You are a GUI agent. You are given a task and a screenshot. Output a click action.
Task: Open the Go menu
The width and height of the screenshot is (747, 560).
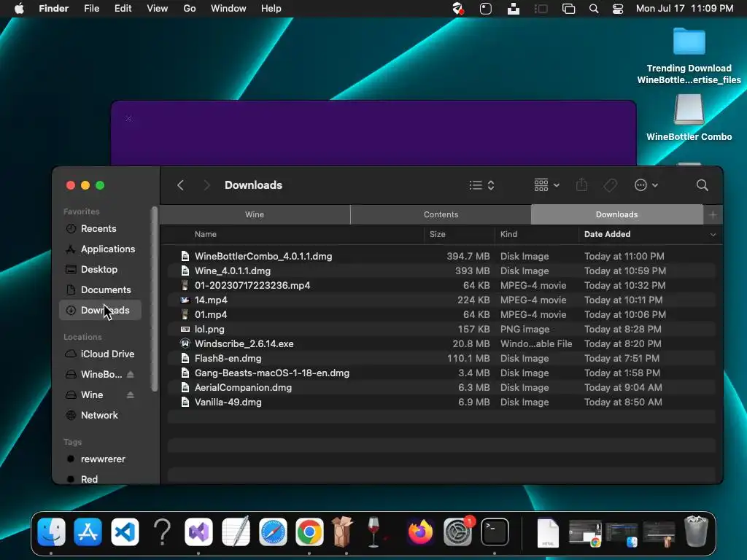point(190,9)
